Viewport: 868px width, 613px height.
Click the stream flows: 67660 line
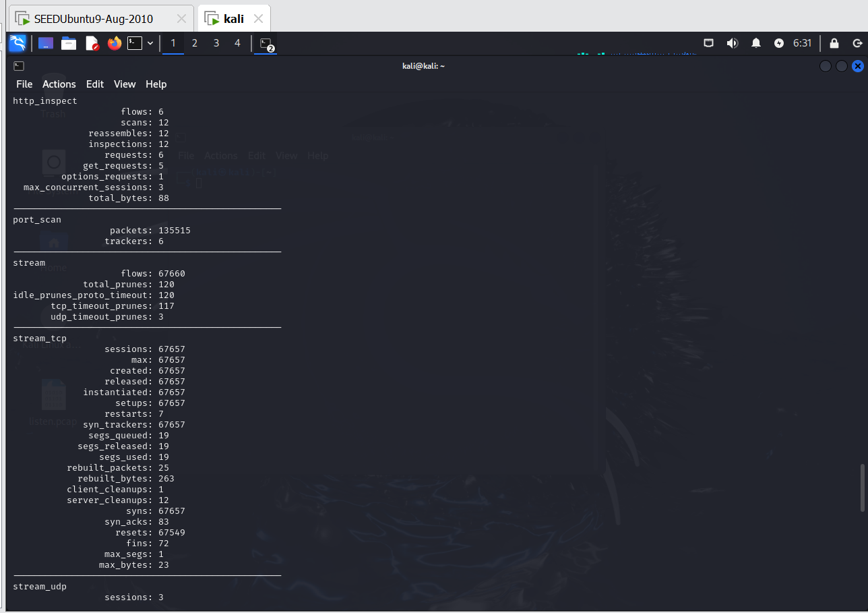(x=153, y=274)
